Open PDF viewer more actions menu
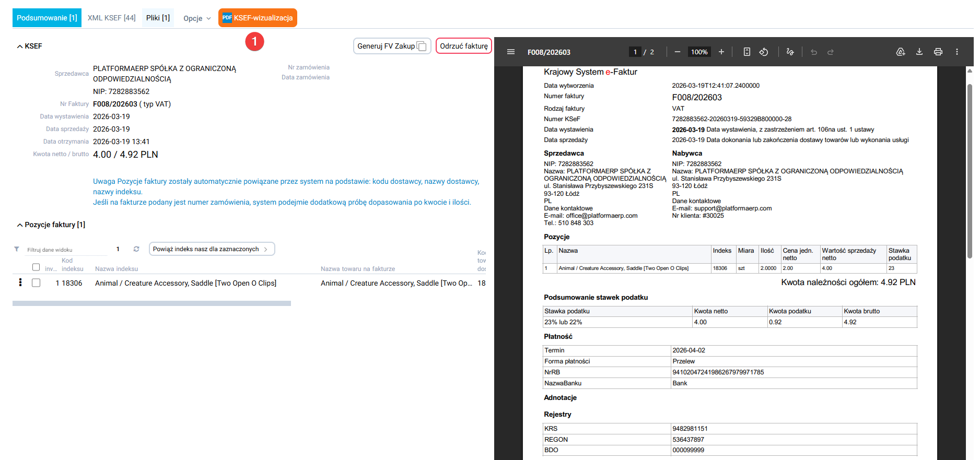980x460 pixels. [956, 52]
